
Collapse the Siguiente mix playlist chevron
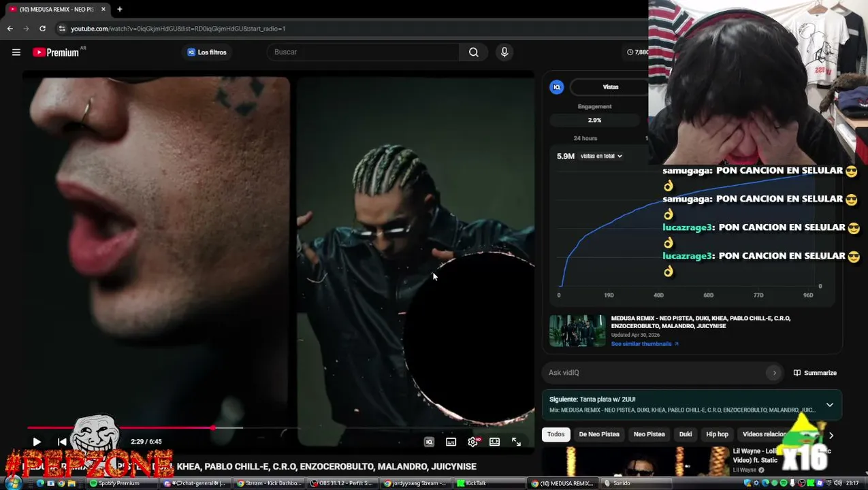pos(829,405)
